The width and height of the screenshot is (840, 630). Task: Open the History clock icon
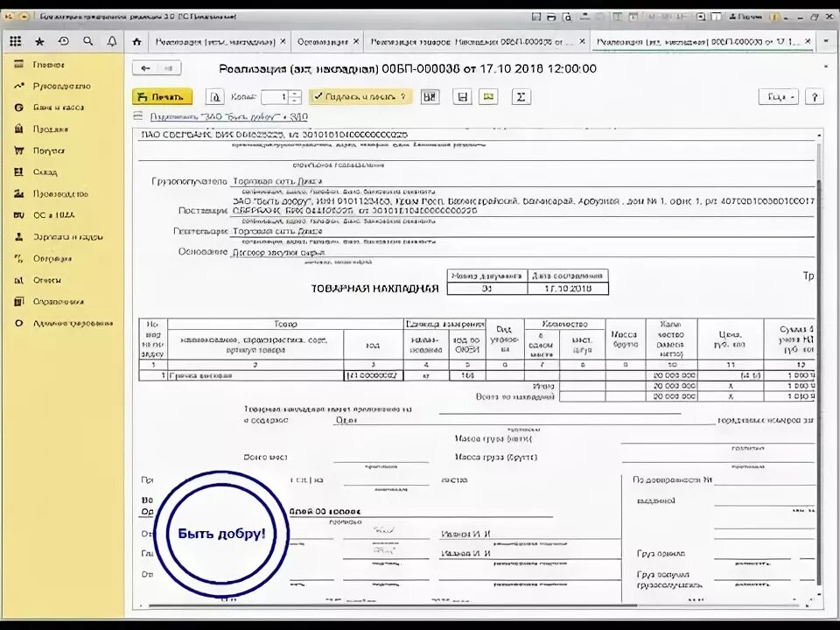(64, 41)
